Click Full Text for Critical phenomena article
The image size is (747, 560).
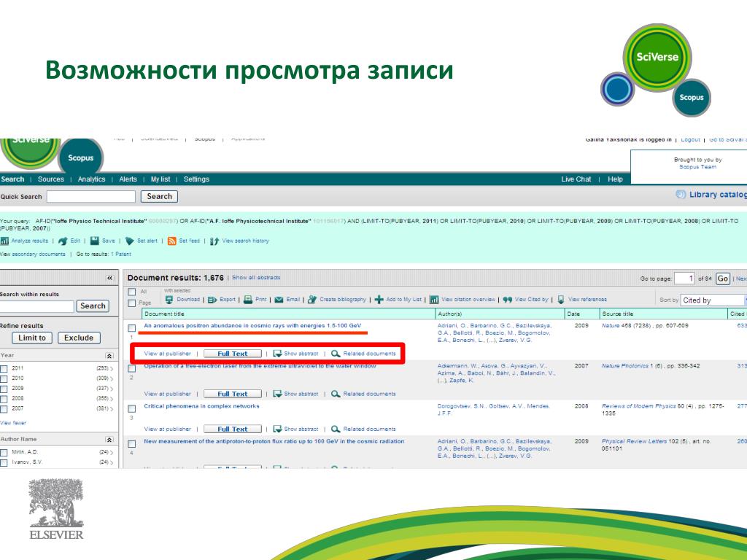[x=233, y=429]
